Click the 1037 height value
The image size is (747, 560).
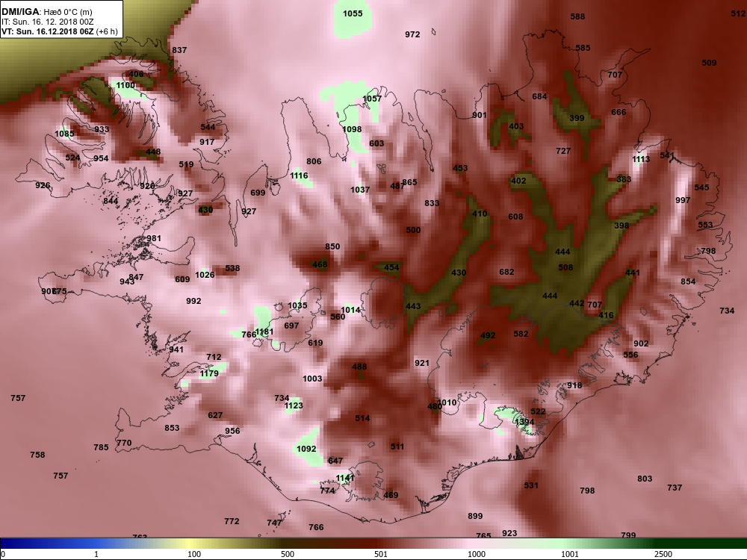360,190
